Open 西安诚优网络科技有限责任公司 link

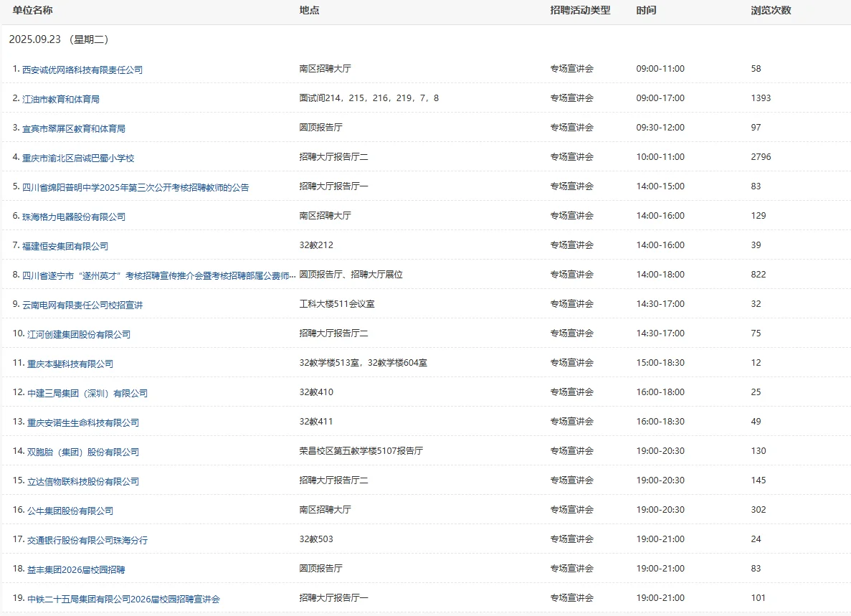click(82, 70)
